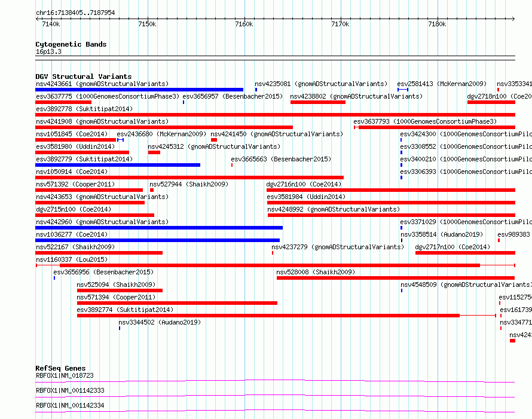
Task: Click the esv3892778 Suktitipat2014 label
Action: coord(84,109)
